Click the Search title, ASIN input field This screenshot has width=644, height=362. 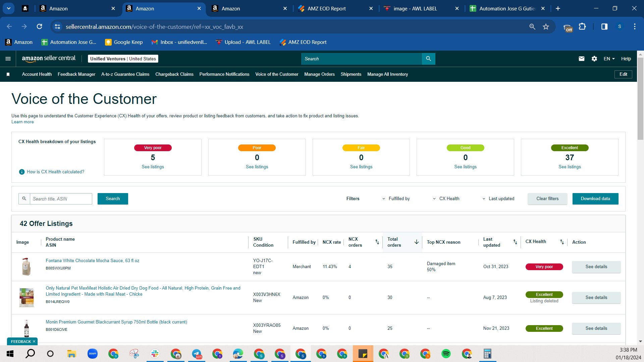[x=61, y=199]
